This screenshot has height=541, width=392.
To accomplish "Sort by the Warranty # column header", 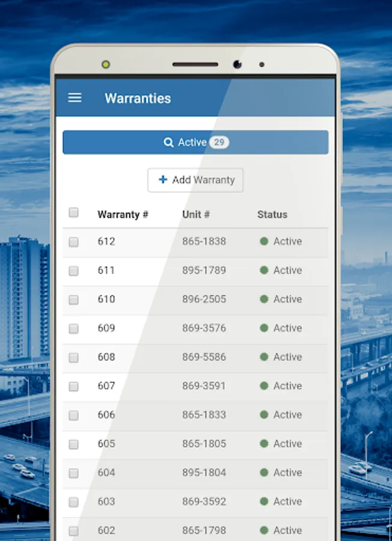I will point(123,215).
